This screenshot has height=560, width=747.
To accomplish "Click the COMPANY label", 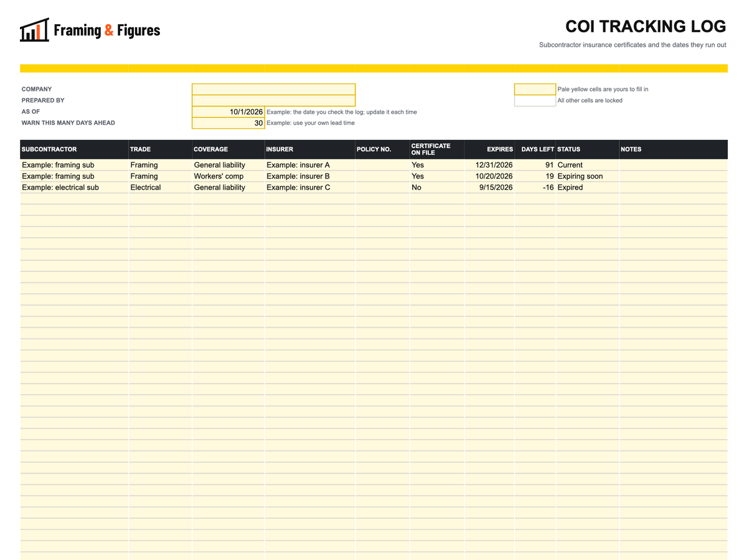I will click(37, 90).
